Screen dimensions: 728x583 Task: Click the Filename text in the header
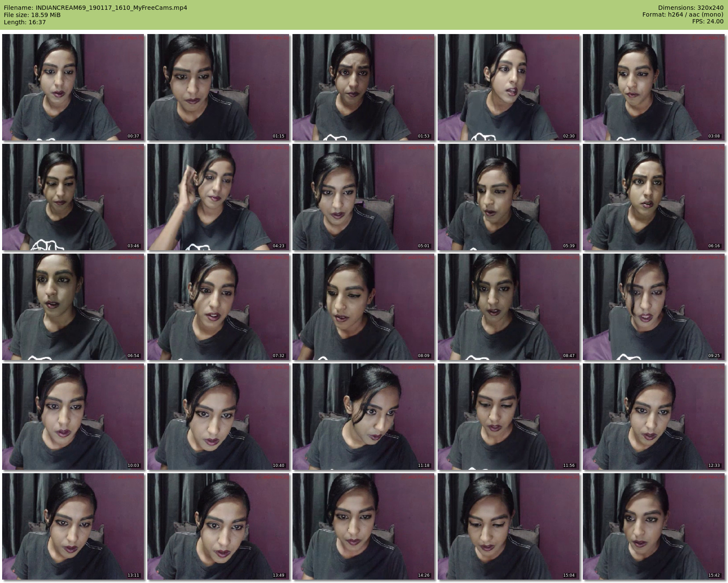[95, 8]
